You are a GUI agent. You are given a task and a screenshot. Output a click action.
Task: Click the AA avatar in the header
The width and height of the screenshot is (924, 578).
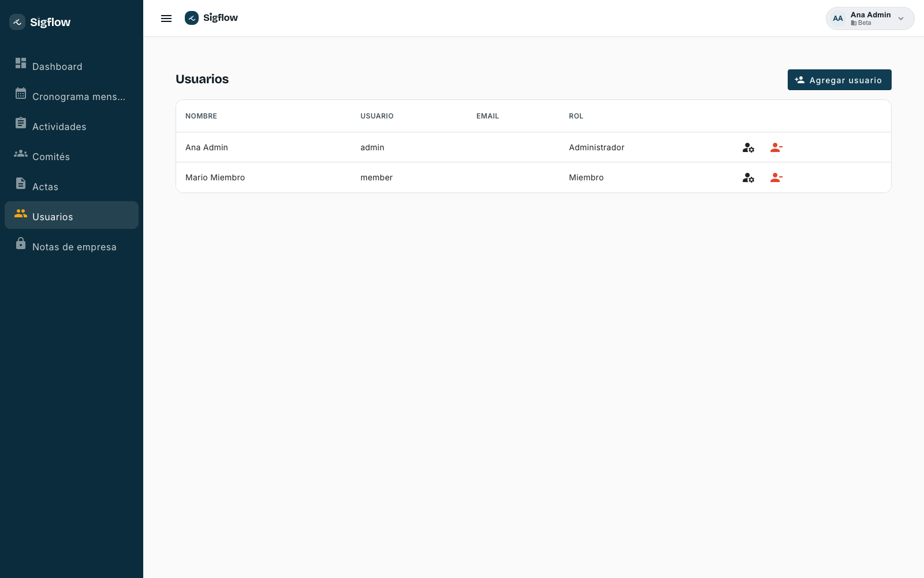pyautogui.click(x=838, y=18)
